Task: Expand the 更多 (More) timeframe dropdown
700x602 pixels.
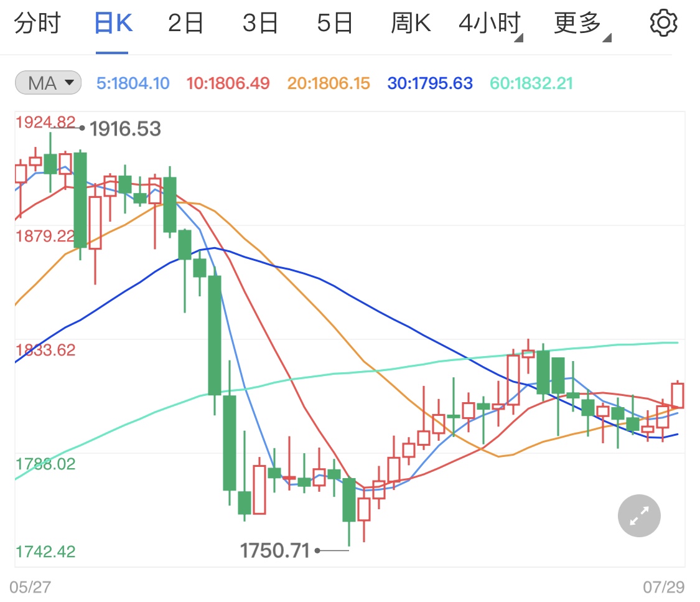Action: click(578, 22)
